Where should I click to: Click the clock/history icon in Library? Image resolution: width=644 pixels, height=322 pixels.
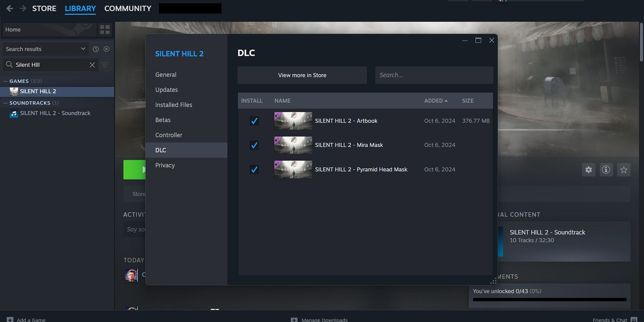point(95,49)
